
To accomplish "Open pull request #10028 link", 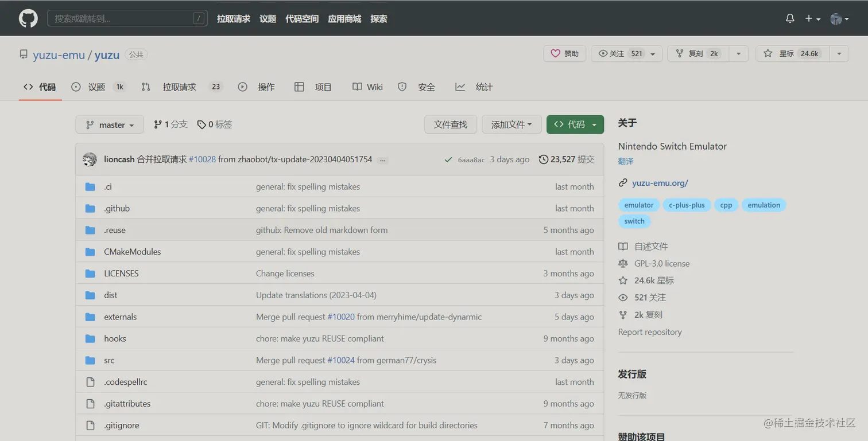I will (202, 159).
